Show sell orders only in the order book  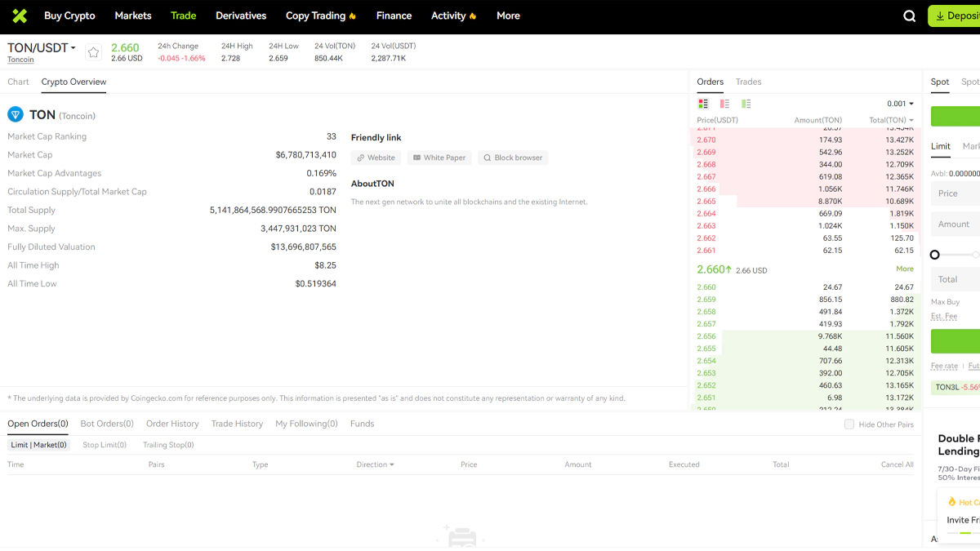tap(724, 104)
